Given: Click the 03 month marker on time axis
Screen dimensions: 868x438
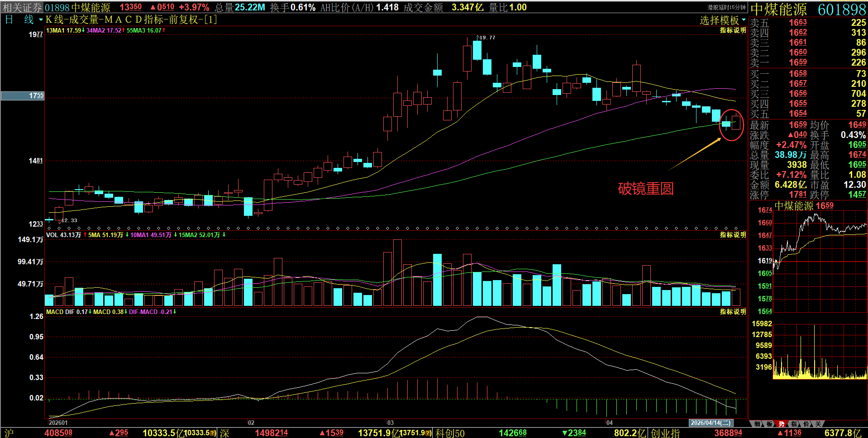Looking at the screenshot, I should coord(390,423).
